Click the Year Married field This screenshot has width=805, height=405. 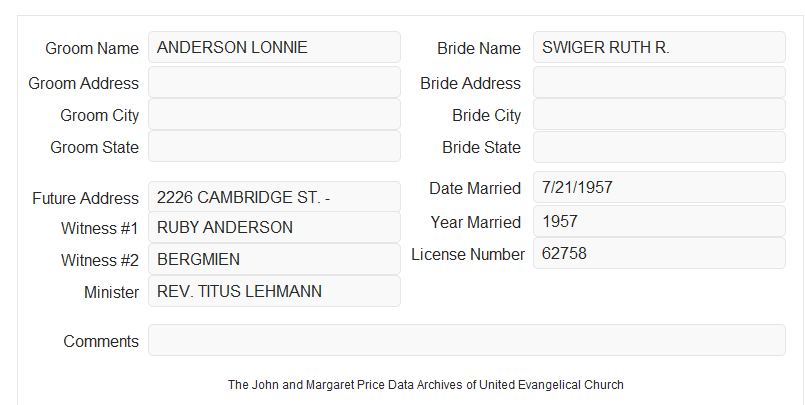point(659,221)
